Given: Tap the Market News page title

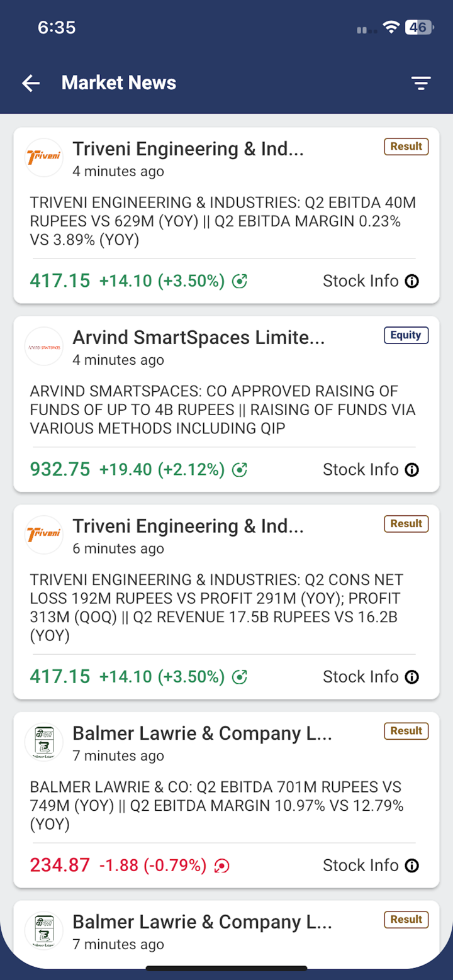Looking at the screenshot, I should (x=119, y=83).
